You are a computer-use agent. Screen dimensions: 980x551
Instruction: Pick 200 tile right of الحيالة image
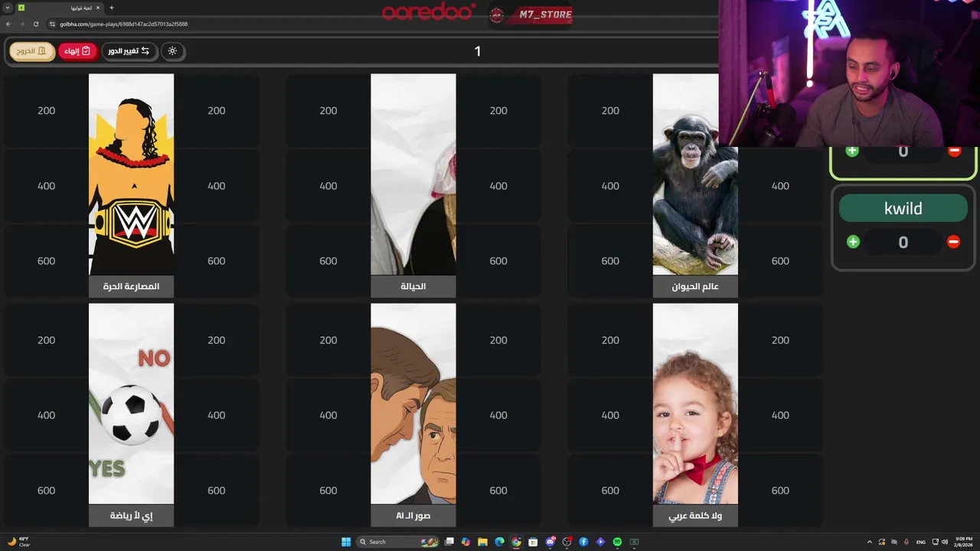pos(498,111)
